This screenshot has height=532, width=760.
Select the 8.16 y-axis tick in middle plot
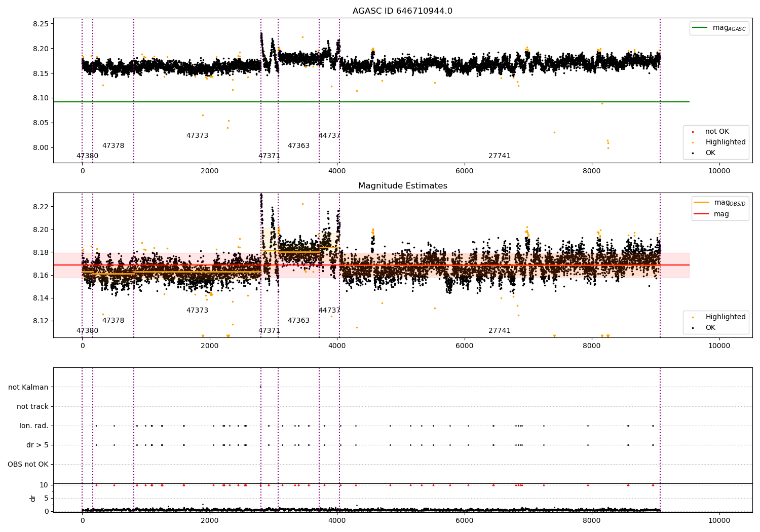pos(41,275)
